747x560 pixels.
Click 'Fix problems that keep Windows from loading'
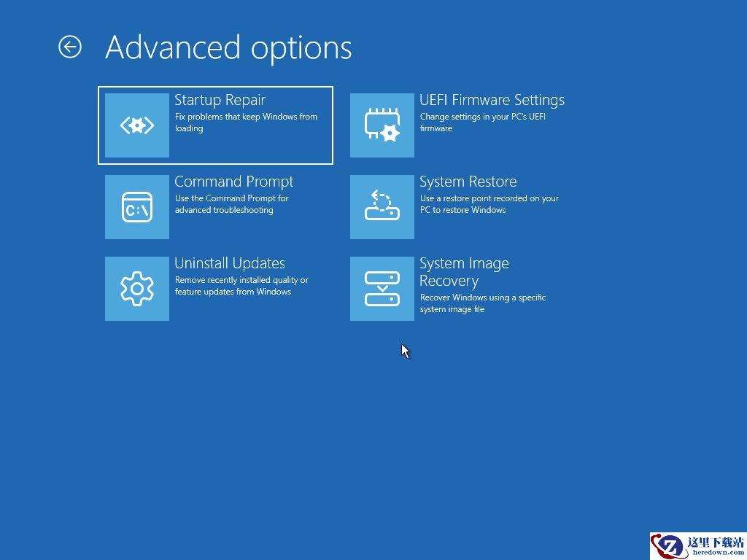point(246,122)
